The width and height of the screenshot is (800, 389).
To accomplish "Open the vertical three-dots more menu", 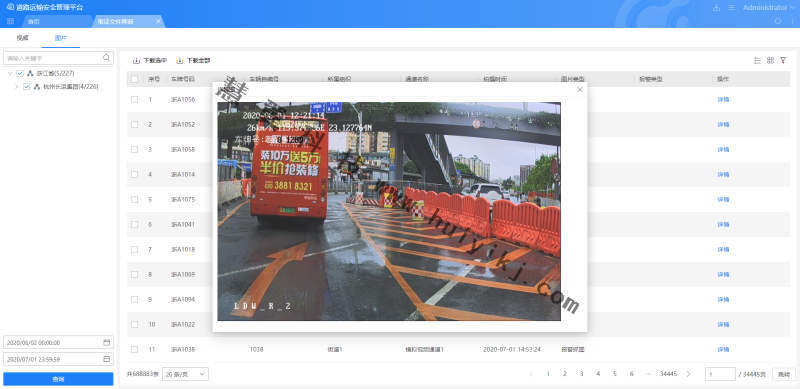I will coord(791,21).
